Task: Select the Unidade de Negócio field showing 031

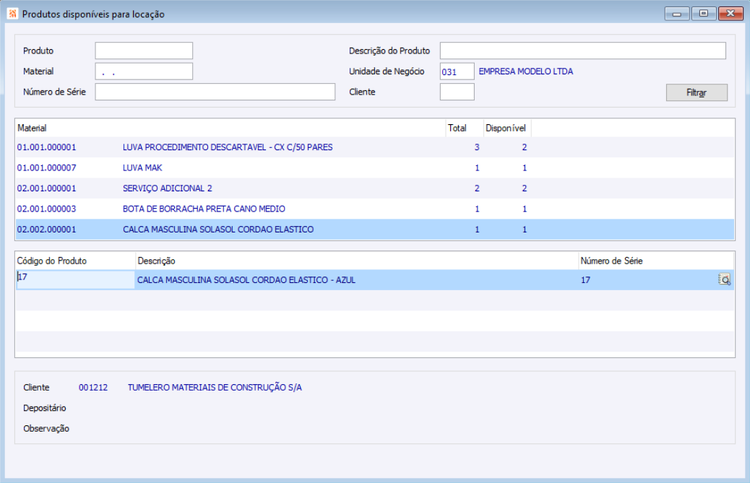Action: [x=457, y=71]
